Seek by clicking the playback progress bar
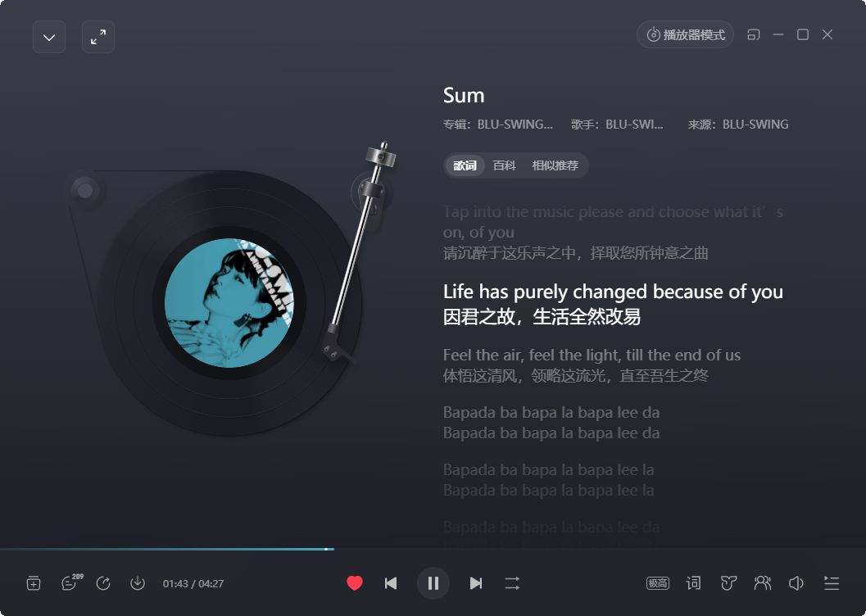866x616 pixels. coord(433,549)
